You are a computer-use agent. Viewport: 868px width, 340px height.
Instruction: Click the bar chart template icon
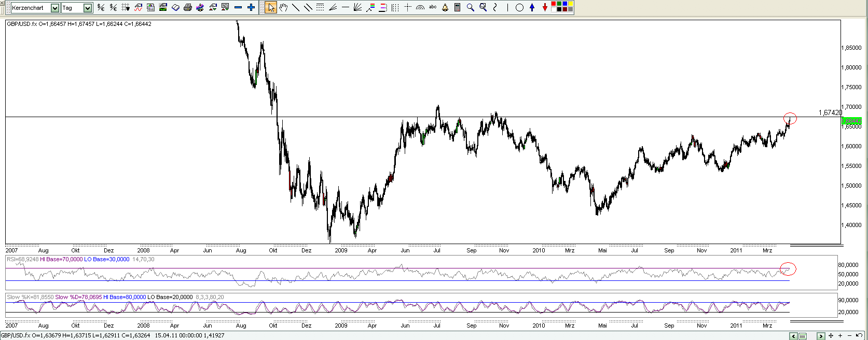coord(150,7)
